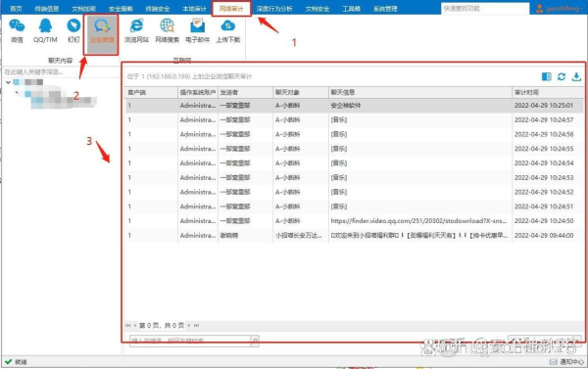Open the 文档安全 tab

tap(318, 8)
